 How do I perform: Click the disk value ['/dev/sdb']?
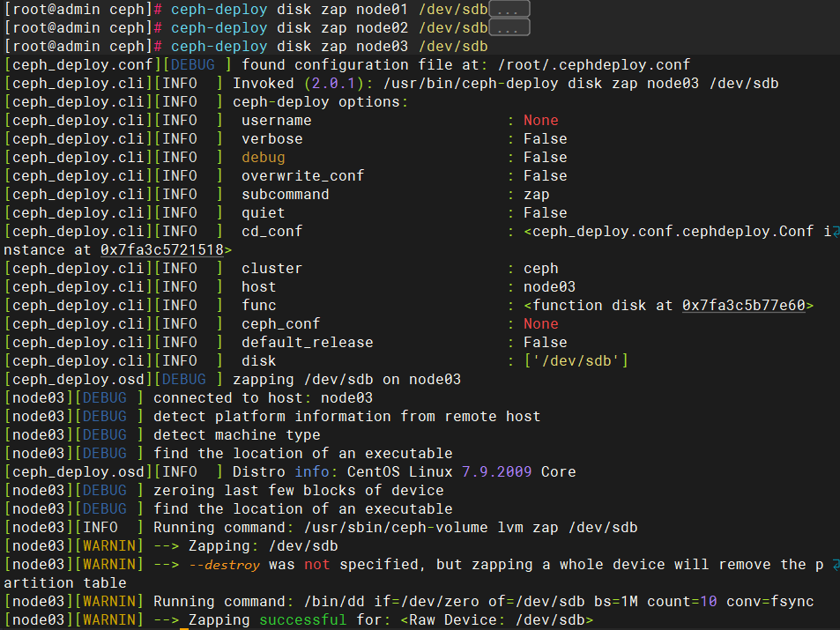pos(576,361)
